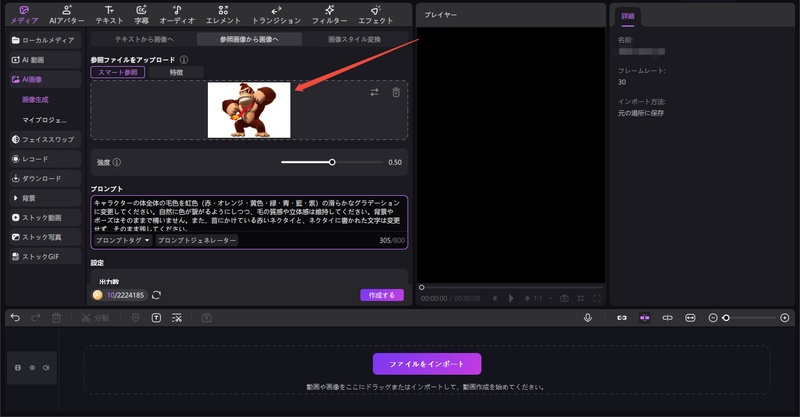Click the timeline delete trash icon
Viewport: 800px width, 417px height.
56,318
